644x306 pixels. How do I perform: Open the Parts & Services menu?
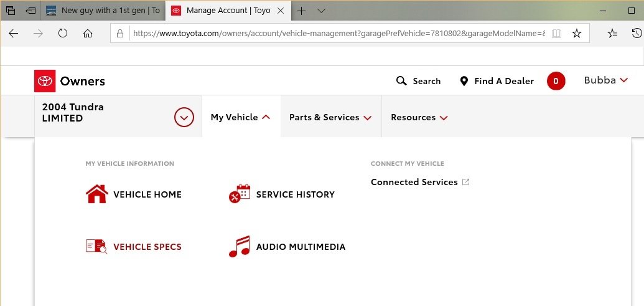[x=330, y=117]
